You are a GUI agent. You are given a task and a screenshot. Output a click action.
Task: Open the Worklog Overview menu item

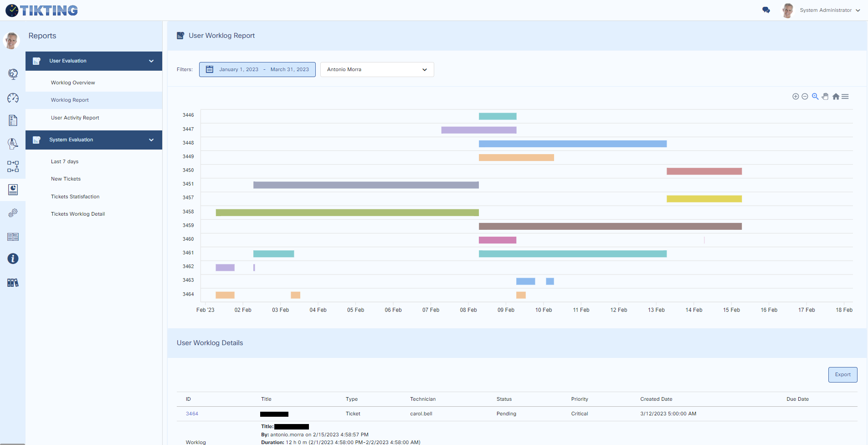pyautogui.click(x=73, y=83)
